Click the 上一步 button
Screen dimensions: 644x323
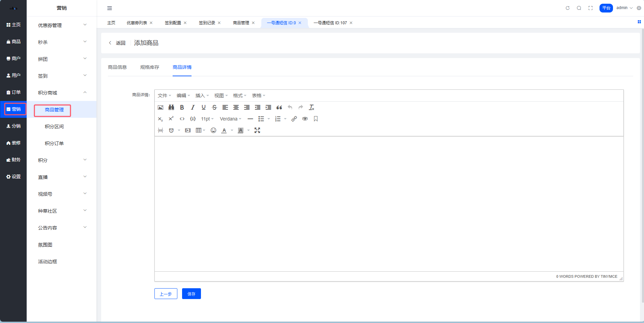coord(166,294)
